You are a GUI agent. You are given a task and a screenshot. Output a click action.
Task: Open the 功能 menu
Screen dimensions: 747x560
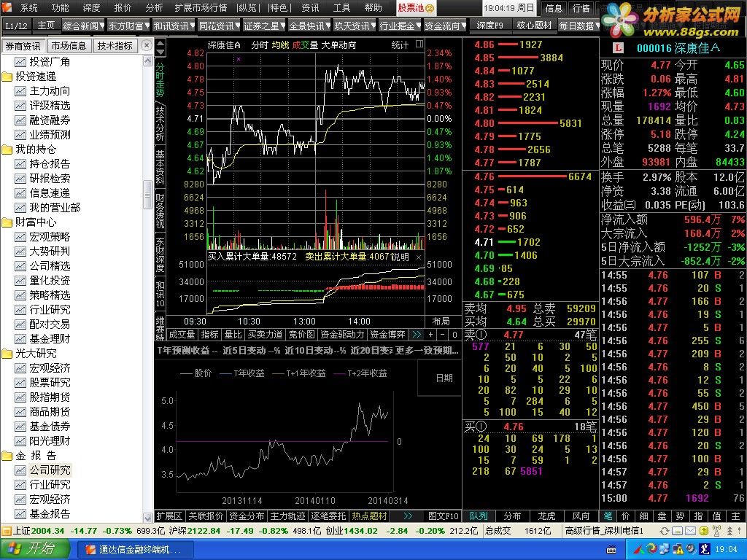coord(60,7)
